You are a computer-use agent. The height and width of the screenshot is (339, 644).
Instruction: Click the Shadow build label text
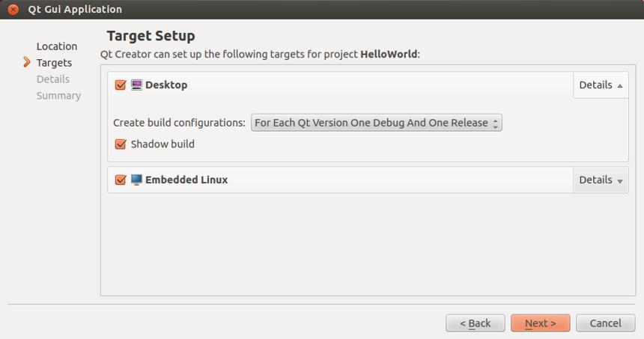[x=162, y=144]
